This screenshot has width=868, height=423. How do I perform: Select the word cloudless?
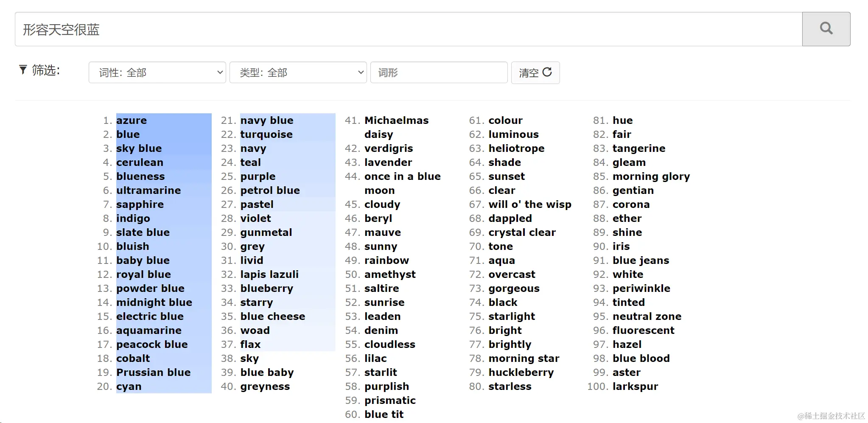point(390,344)
